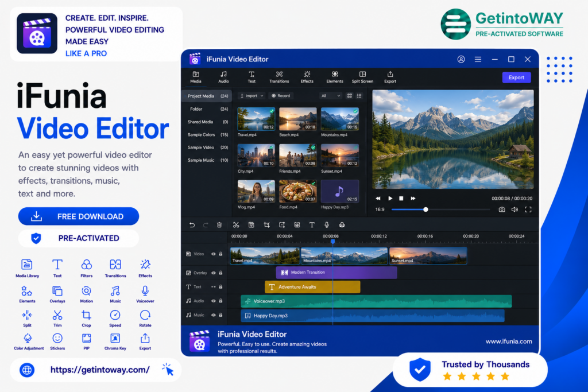Expand the Import dropdown
588x392 pixels.
click(252, 96)
